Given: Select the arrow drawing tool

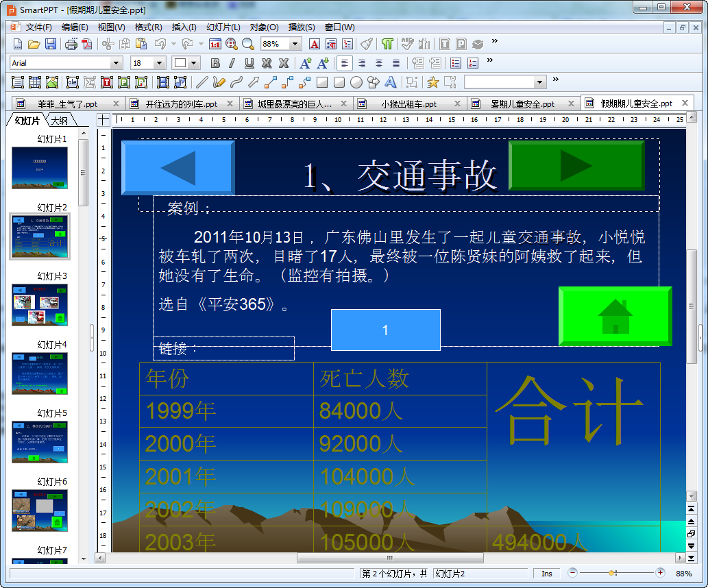Looking at the screenshot, I should point(254,82).
